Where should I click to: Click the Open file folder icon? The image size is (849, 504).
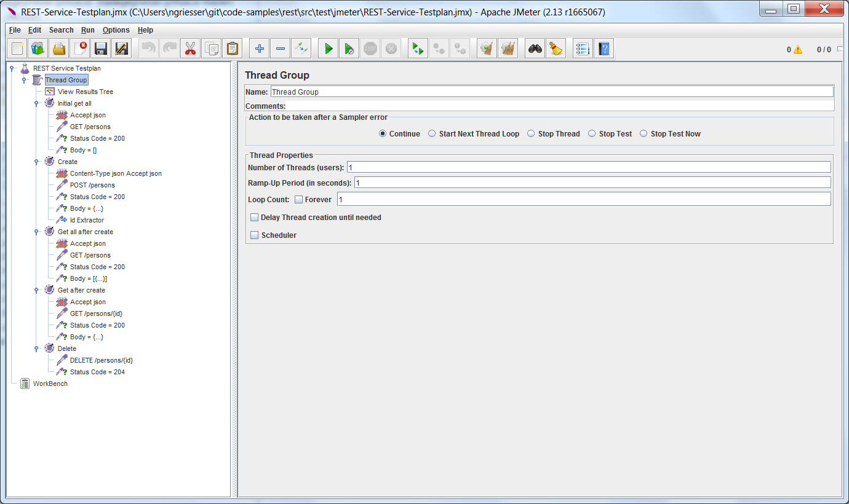point(59,49)
